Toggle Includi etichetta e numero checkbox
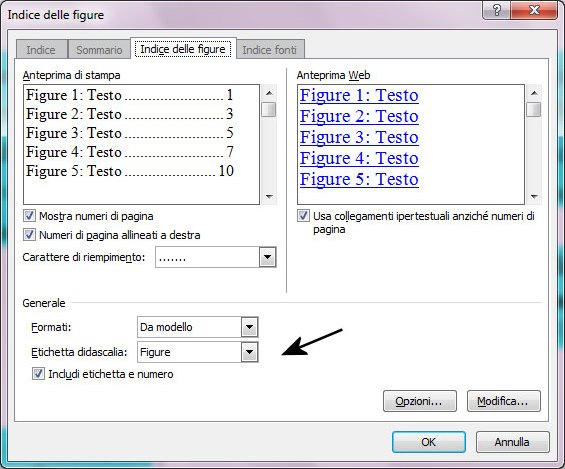 pyautogui.click(x=38, y=374)
